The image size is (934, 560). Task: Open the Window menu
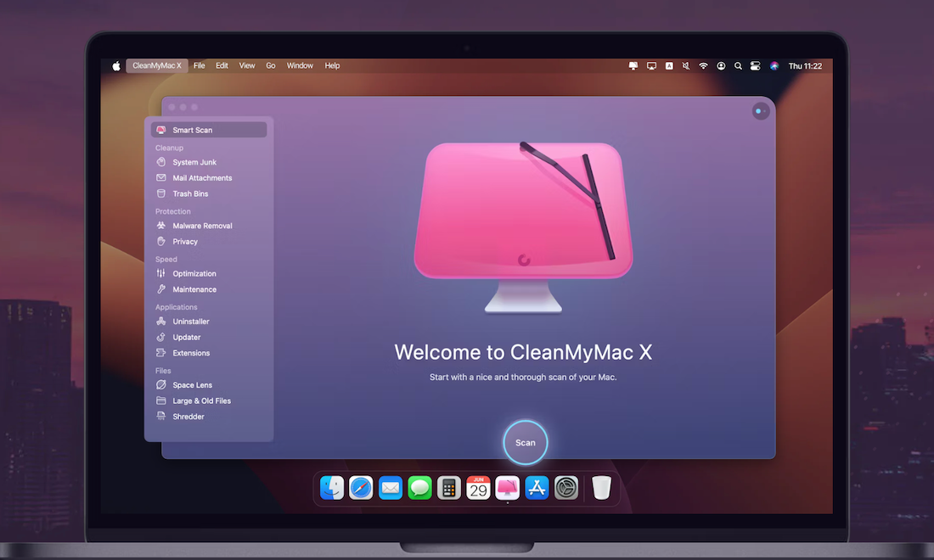point(300,66)
